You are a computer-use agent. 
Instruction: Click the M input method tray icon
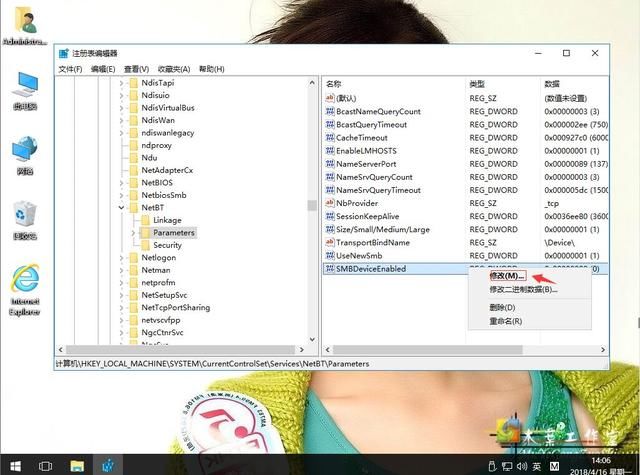pos(554,466)
